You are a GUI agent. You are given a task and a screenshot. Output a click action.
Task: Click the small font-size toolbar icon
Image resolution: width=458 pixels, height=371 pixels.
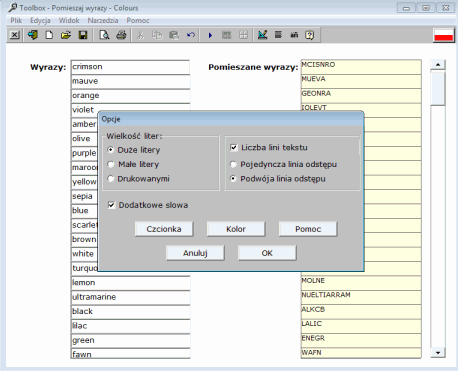(294, 35)
